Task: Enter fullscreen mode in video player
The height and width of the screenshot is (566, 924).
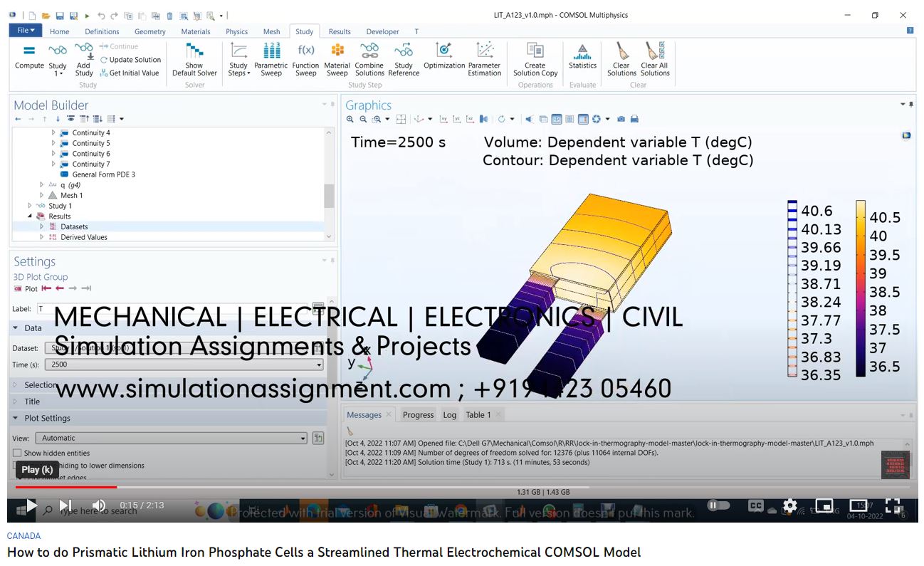Action: [x=893, y=505]
